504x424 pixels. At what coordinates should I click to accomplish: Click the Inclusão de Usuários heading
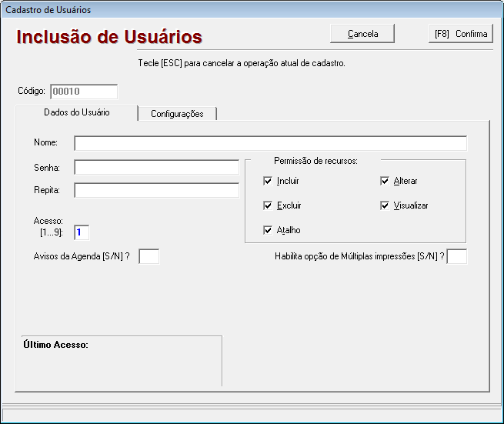109,37
